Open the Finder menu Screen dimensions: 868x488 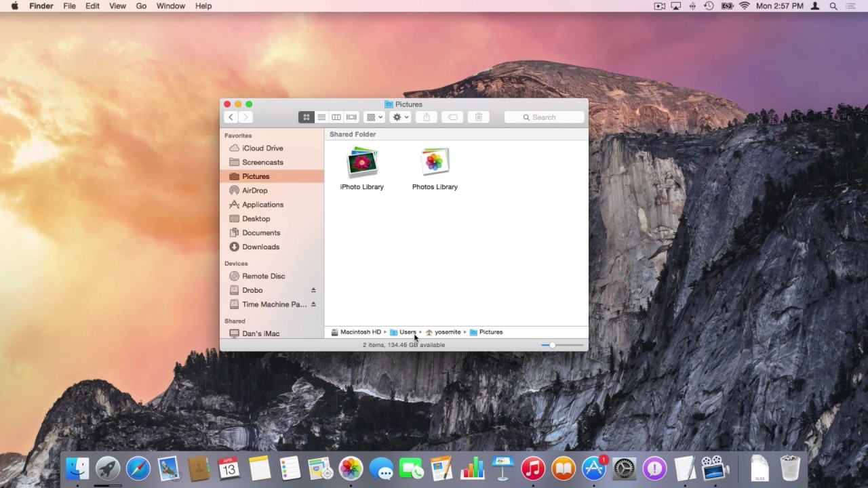click(41, 6)
